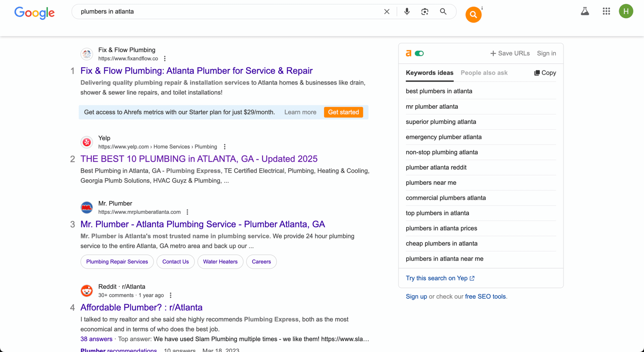Click free SEO tools link
Image resolution: width=644 pixels, height=352 pixels.
[485, 297]
